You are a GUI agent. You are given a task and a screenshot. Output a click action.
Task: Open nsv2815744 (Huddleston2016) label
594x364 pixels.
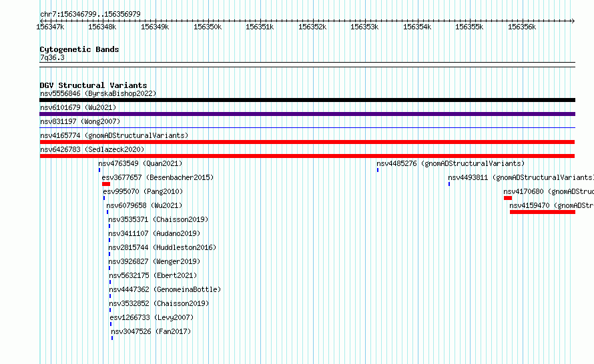[x=162, y=247]
